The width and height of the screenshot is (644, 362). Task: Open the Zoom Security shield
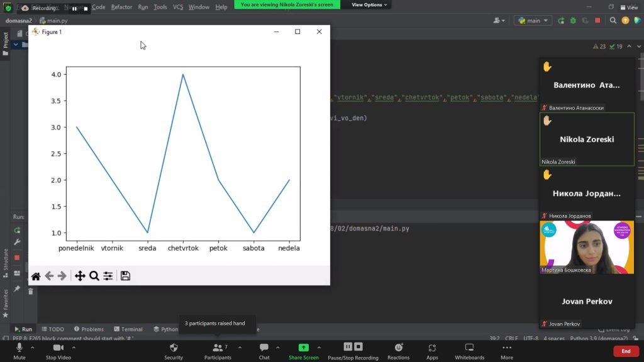click(174, 351)
